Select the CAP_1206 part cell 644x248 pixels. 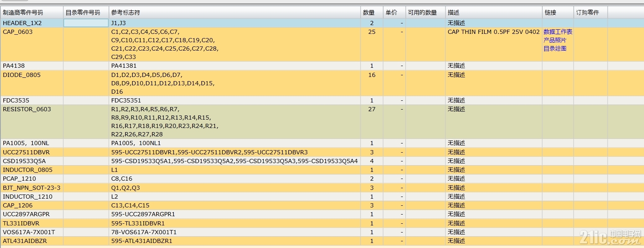pos(32,205)
